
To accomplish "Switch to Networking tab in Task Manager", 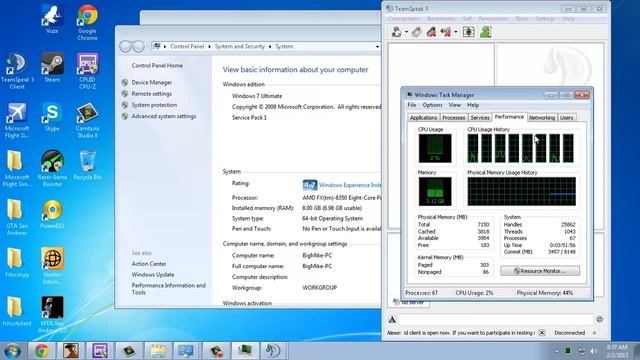I will click(x=542, y=118).
